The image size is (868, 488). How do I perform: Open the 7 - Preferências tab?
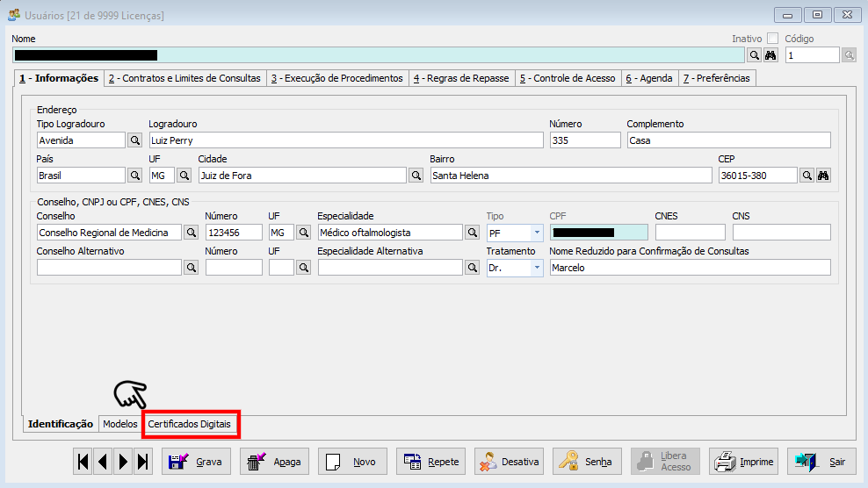716,79
